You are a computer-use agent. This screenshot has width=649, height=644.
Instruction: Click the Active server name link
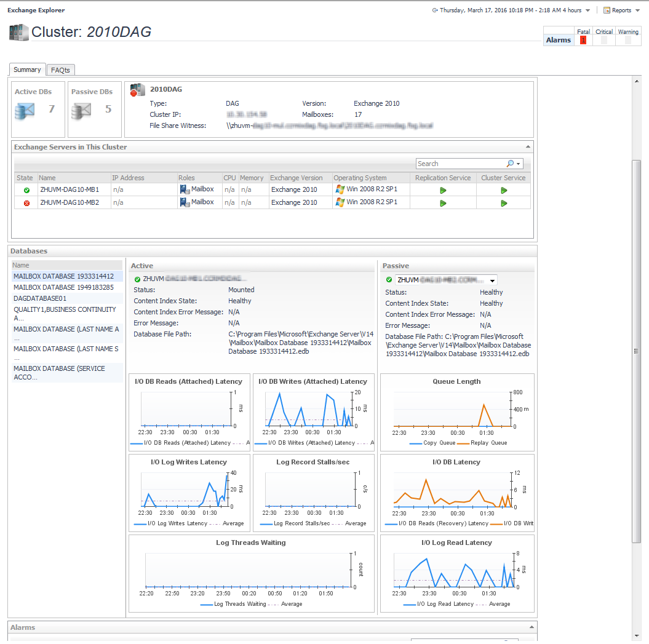click(x=195, y=279)
